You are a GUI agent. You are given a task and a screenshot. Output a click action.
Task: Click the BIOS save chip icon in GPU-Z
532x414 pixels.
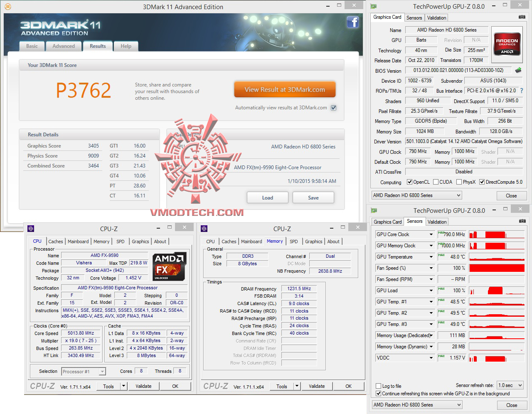[x=518, y=70]
